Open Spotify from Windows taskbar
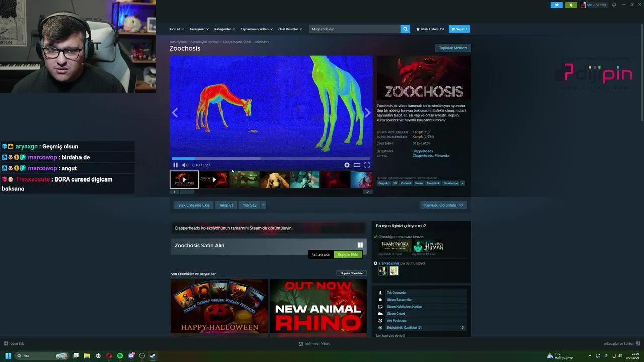The height and width of the screenshot is (362, 644). click(120, 356)
